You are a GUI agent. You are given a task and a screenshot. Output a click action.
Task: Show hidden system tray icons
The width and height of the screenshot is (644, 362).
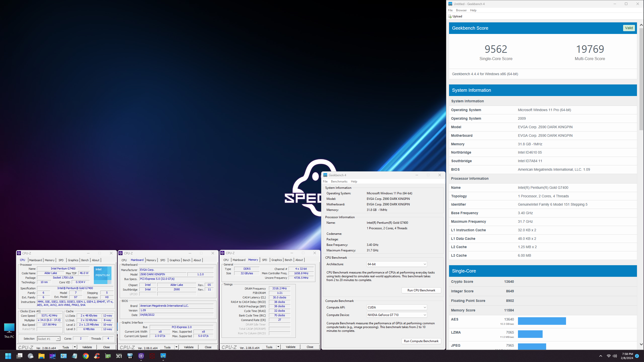click(x=601, y=356)
